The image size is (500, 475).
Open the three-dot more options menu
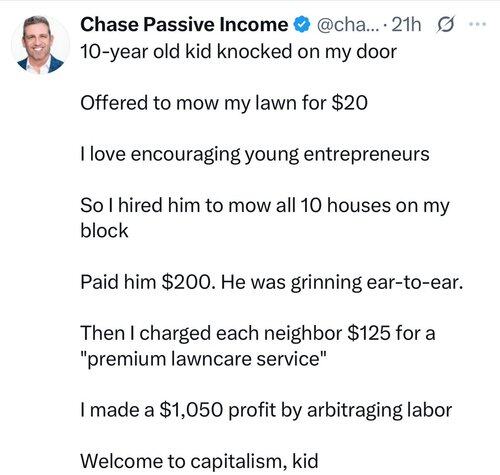pyautogui.click(x=478, y=24)
